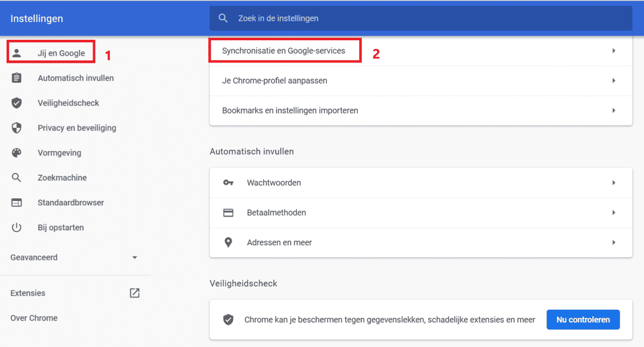Click the credit card icon beside Betaalmethoden

(228, 213)
